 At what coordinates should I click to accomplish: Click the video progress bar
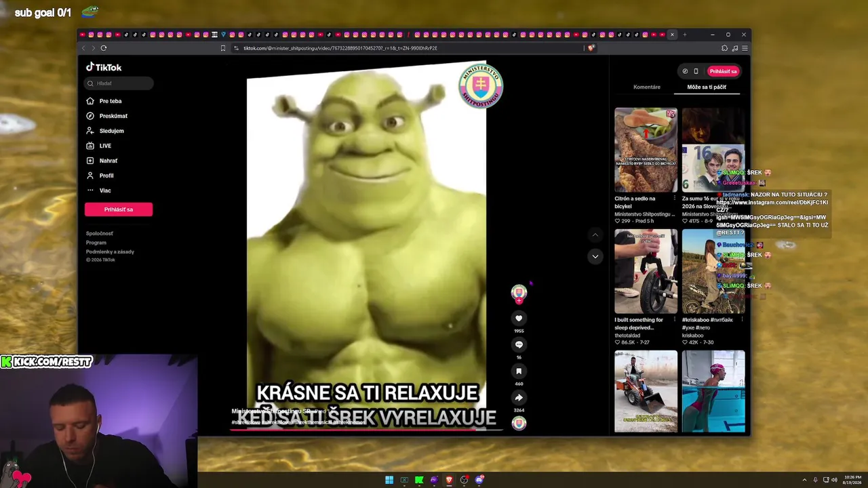pos(367,428)
